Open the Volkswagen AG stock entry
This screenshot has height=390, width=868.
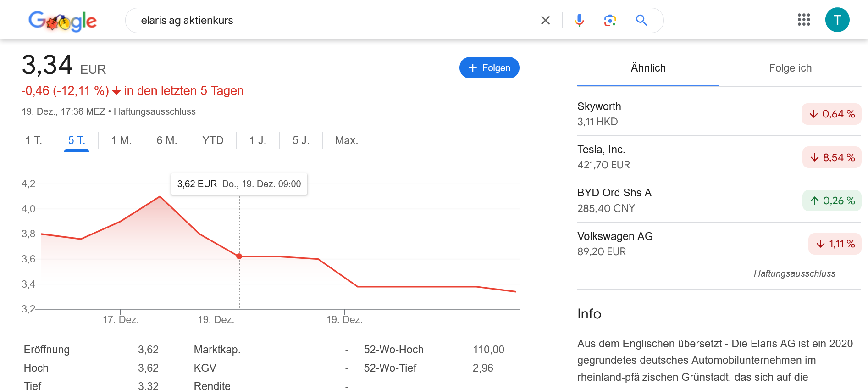click(x=614, y=244)
